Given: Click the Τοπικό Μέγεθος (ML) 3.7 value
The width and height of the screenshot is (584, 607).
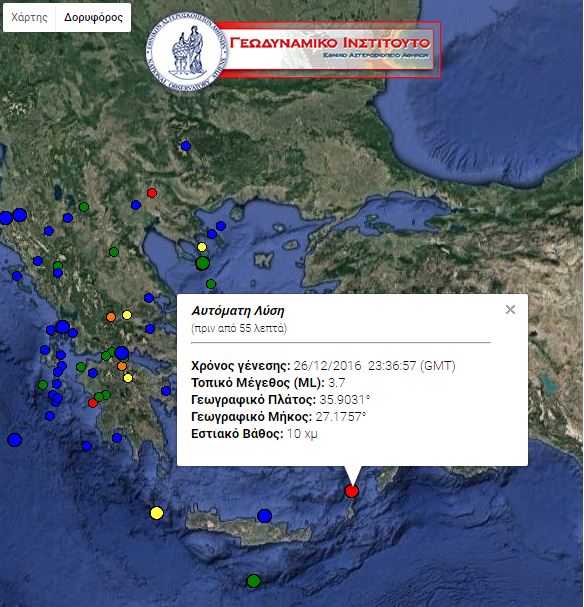Looking at the screenshot, I should point(336,383).
